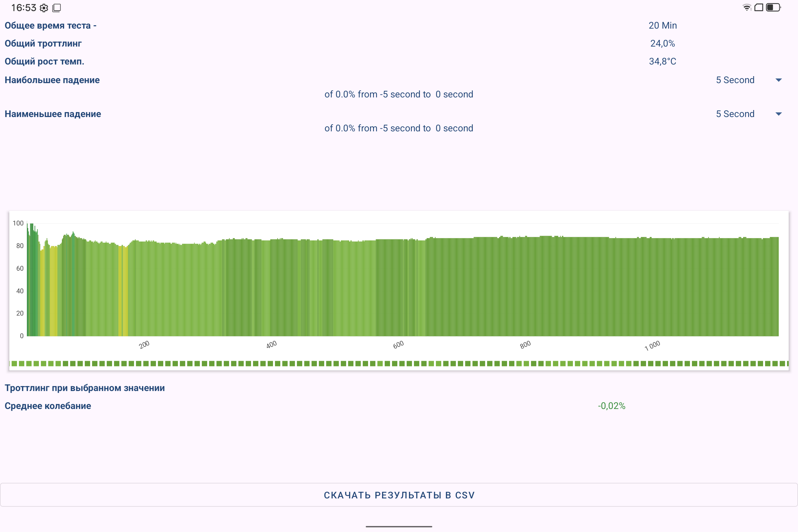The width and height of the screenshot is (798, 532).
Task: Tap the rounded square icon beside the battery
Action: [x=759, y=7]
